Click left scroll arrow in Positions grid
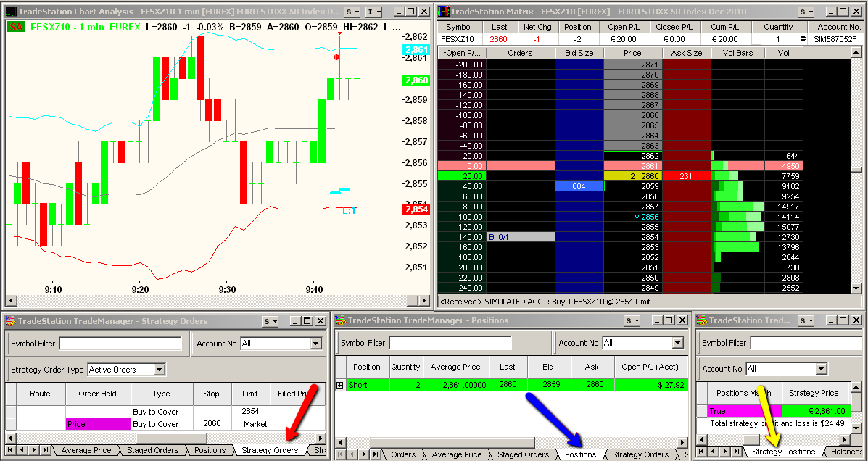This screenshot has height=461, width=868. 341,442
